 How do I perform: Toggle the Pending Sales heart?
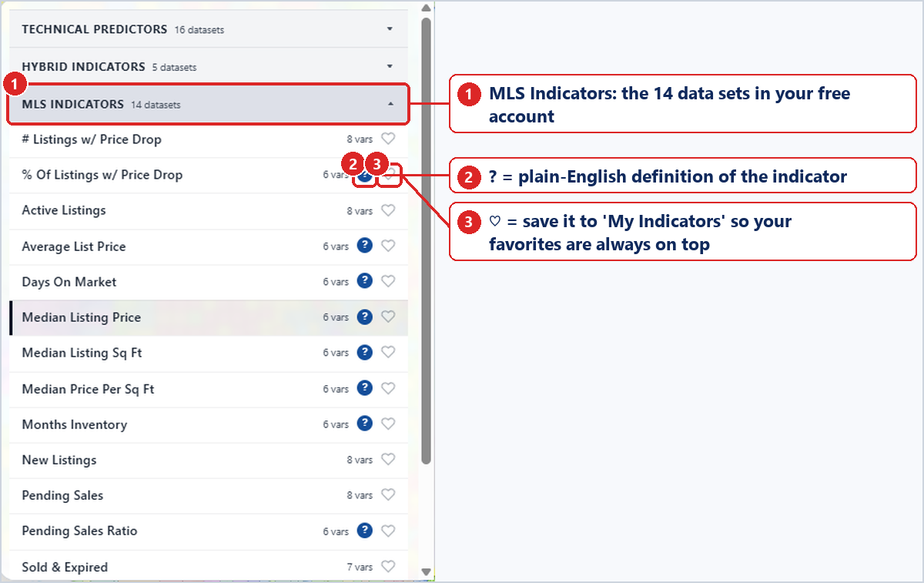pos(388,494)
